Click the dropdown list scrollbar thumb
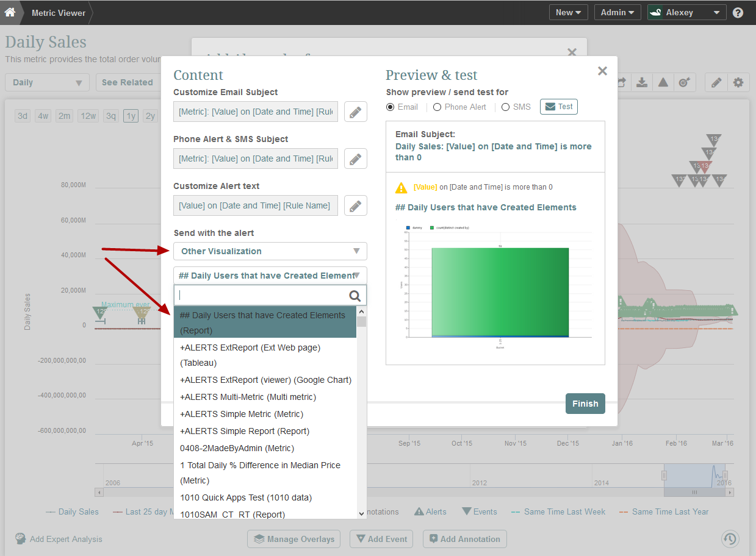The image size is (756, 556). 362,321
